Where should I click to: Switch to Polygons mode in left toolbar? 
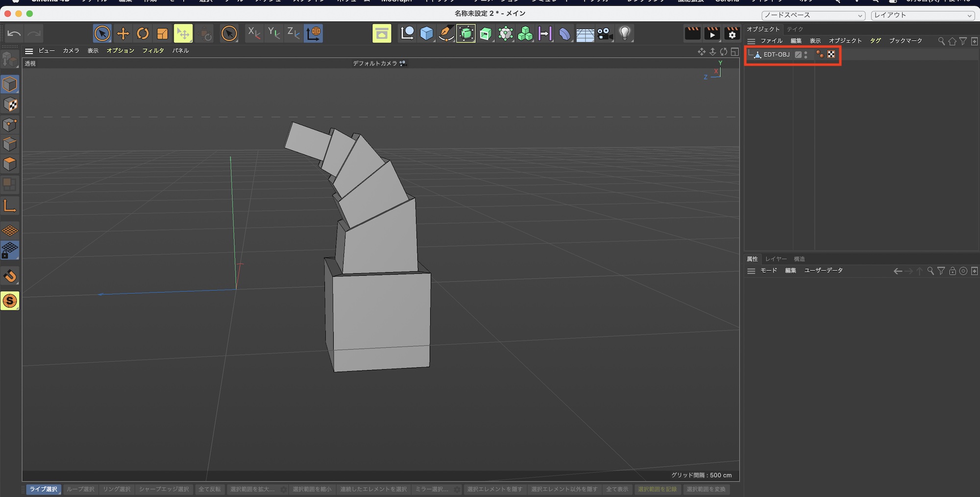[x=10, y=164]
